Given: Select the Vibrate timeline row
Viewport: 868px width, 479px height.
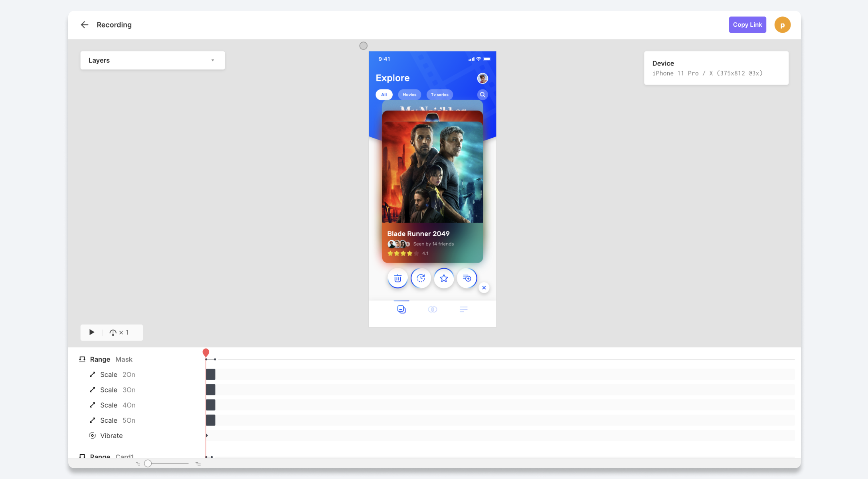Looking at the screenshot, I should pyautogui.click(x=111, y=435).
